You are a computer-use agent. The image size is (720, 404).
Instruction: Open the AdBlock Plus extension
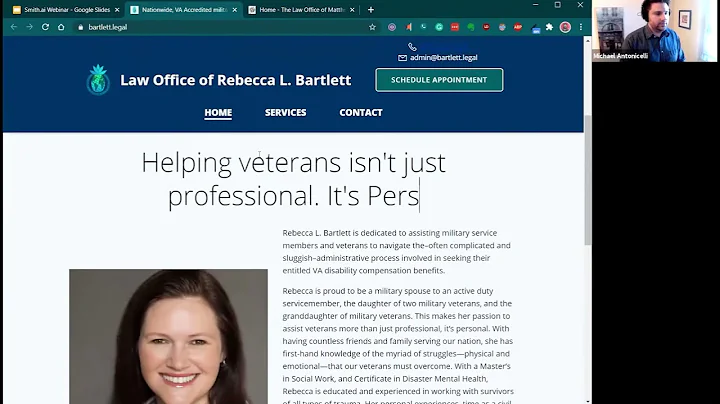pyautogui.click(x=518, y=27)
